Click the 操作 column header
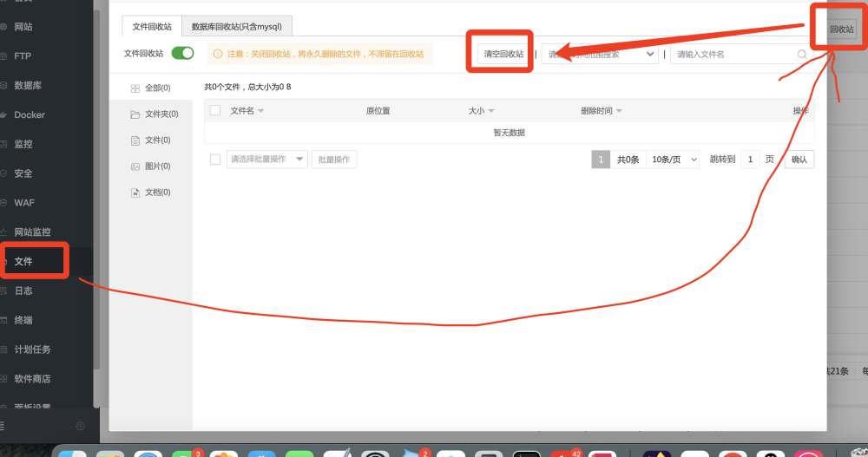Image resolution: width=868 pixels, height=457 pixels. 800,111
